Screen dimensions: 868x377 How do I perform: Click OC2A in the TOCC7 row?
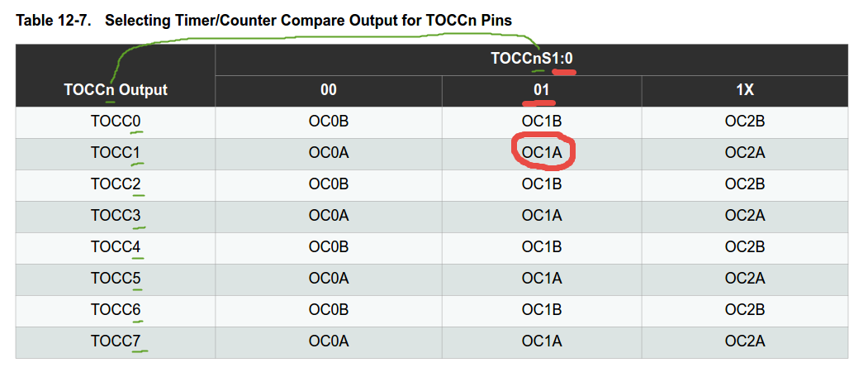coord(745,341)
